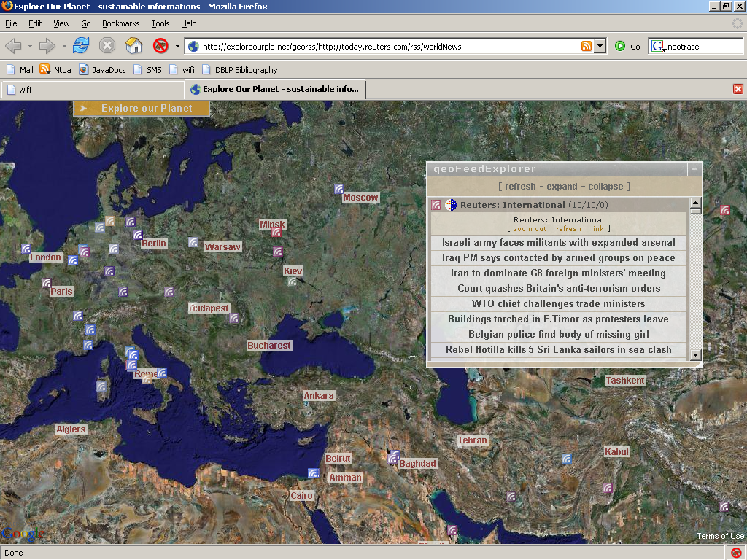The height and width of the screenshot is (560, 747).
Task: Open headline Iraq PM says contacted by armed groups
Action: click(558, 257)
